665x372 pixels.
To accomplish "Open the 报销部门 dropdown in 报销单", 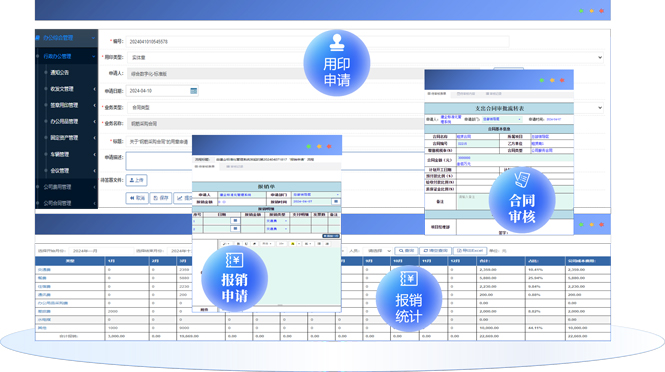I will point(316,195).
